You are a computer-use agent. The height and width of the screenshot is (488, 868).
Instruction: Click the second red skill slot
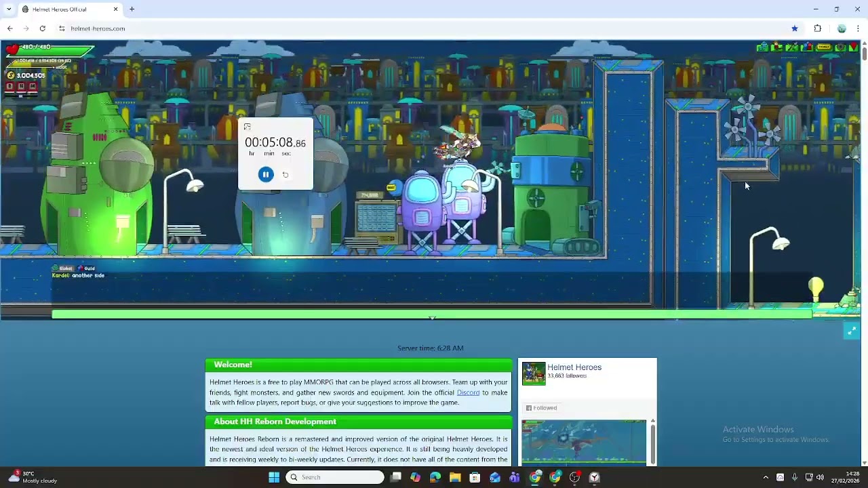tap(21, 87)
